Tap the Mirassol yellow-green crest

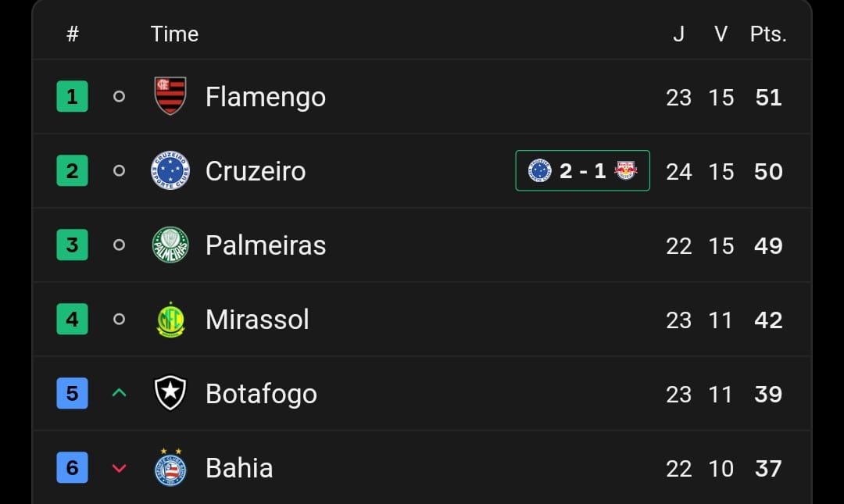tap(170, 320)
